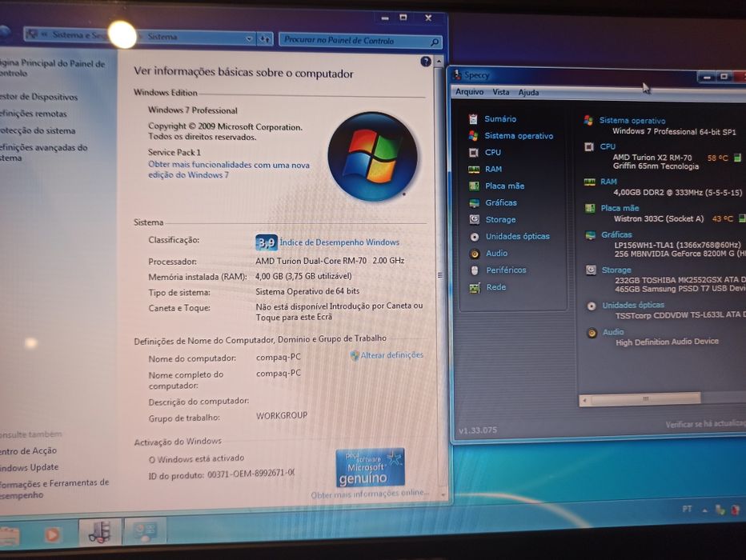
Task: Show hidden tray icons arrow
Action: (x=704, y=510)
